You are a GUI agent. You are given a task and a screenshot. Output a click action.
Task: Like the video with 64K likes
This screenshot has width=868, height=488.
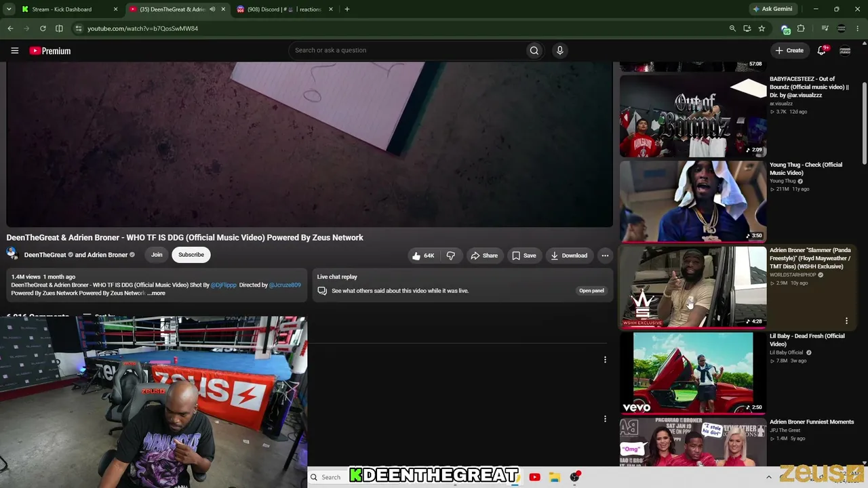[x=422, y=256]
